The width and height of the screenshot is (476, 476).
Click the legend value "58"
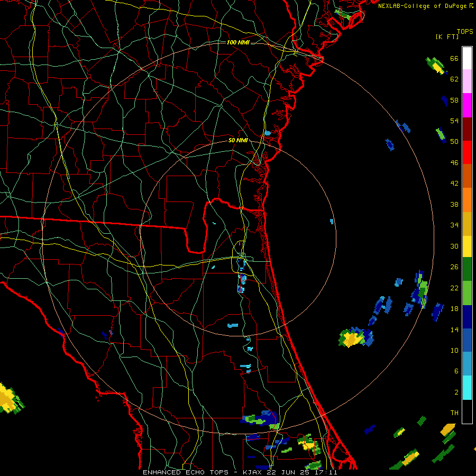tap(454, 100)
